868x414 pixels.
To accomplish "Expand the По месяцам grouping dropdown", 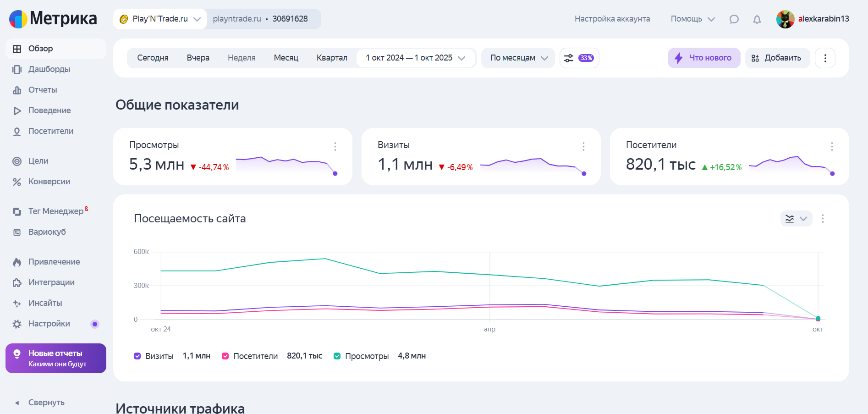I will 518,58.
